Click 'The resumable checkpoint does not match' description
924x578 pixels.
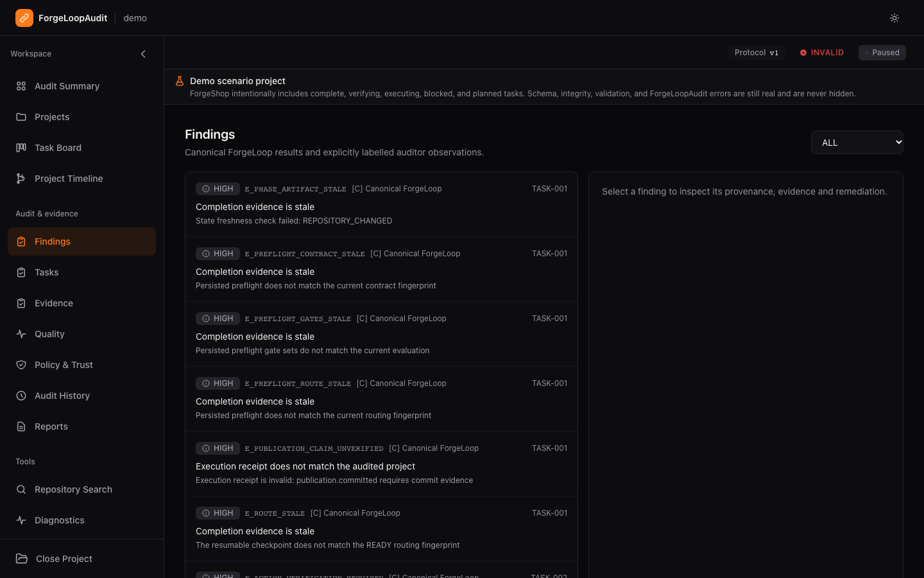click(327, 545)
